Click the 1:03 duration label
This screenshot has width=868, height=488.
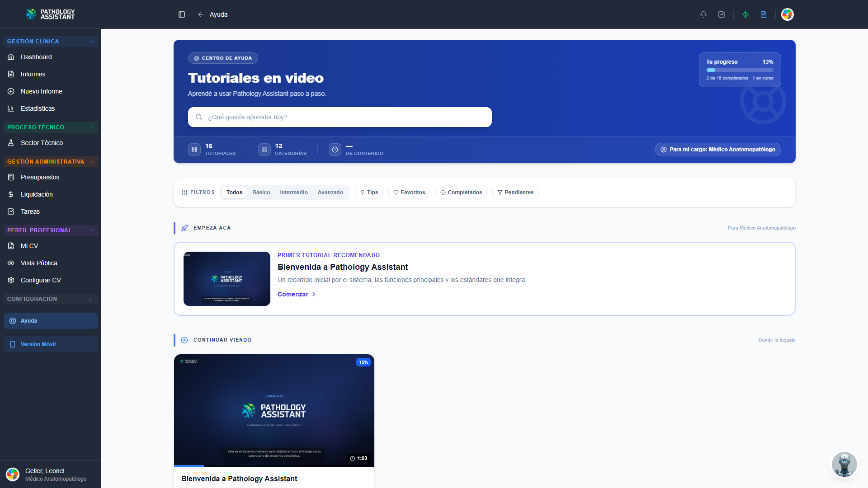[x=359, y=459]
